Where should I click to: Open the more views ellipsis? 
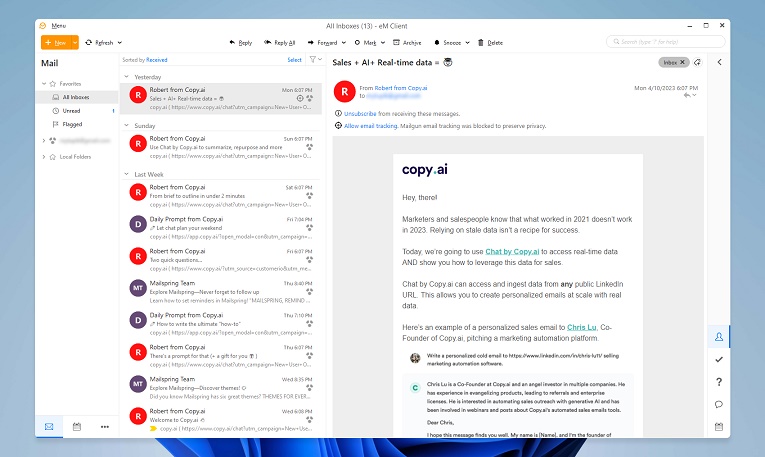[104, 427]
